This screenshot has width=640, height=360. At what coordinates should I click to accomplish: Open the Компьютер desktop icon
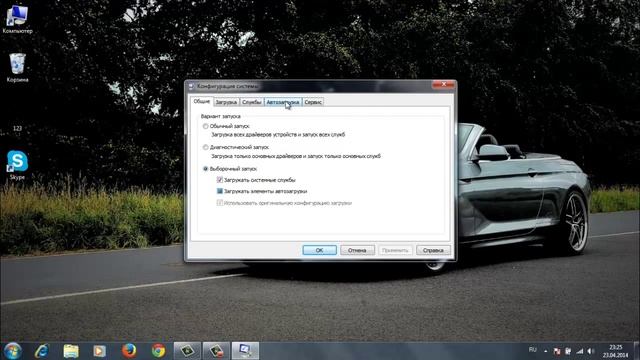(17, 19)
